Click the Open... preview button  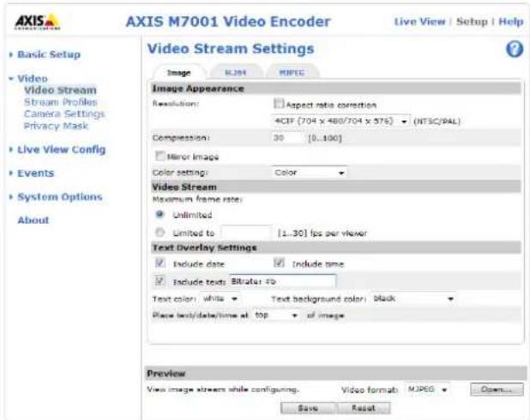[497, 389]
